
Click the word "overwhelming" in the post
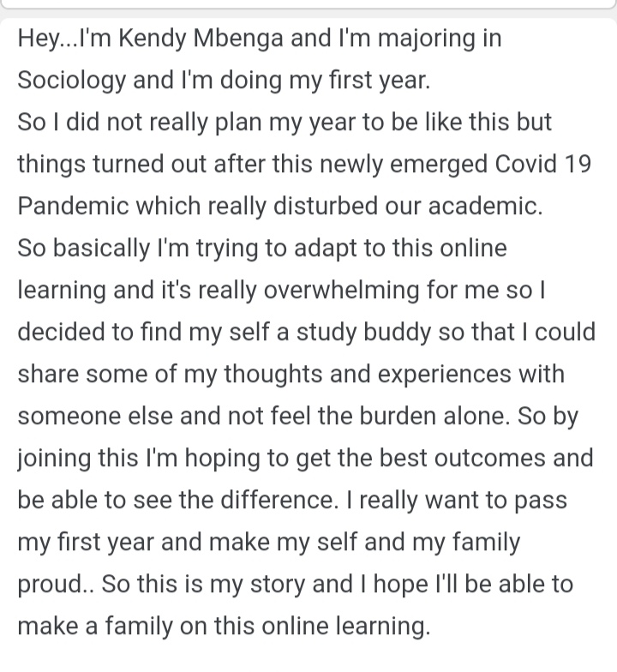(x=341, y=290)
